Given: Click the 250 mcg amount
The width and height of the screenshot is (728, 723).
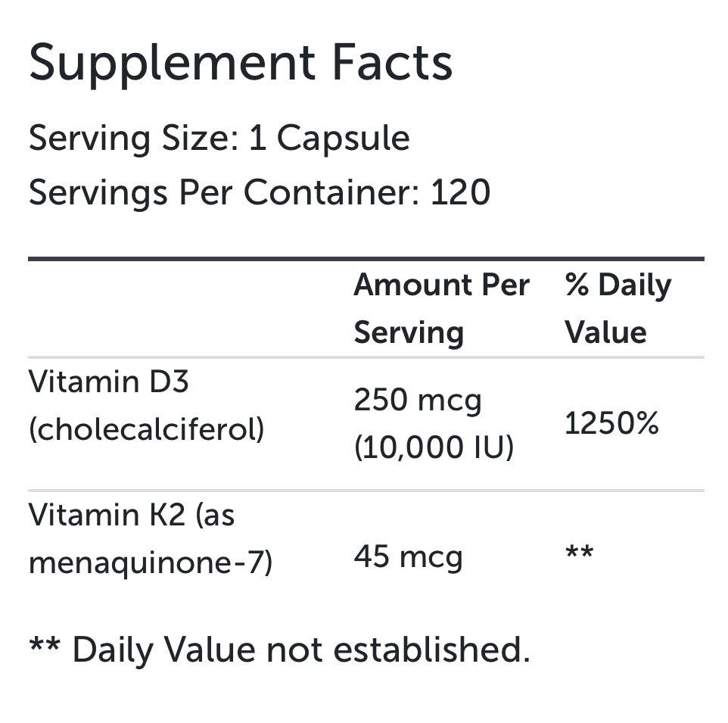Looking at the screenshot, I should click(x=418, y=400).
